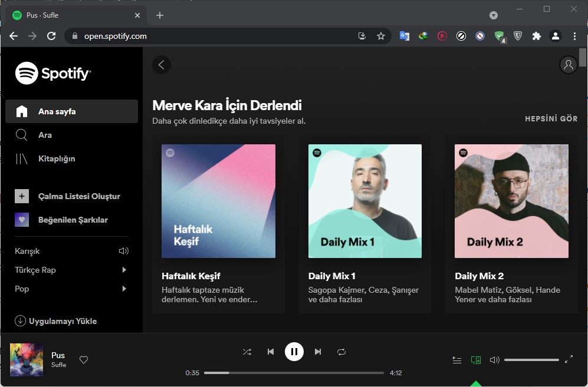
Task: Go back with the in-app arrow
Action: (x=162, y=65)
